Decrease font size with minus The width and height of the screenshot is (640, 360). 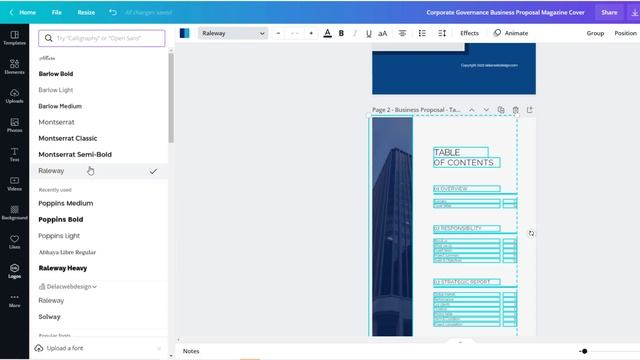pos(278,33)
